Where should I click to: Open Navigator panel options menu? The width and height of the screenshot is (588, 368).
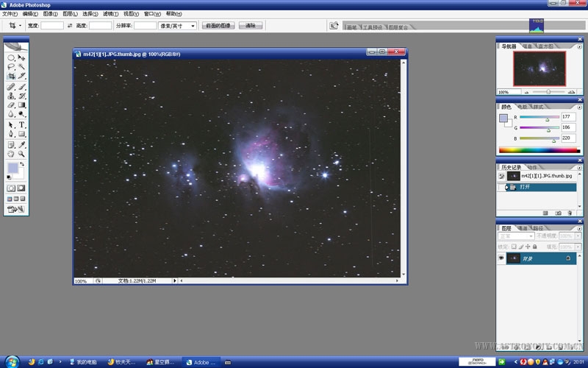pyautogui.click(x=579, y=46)
